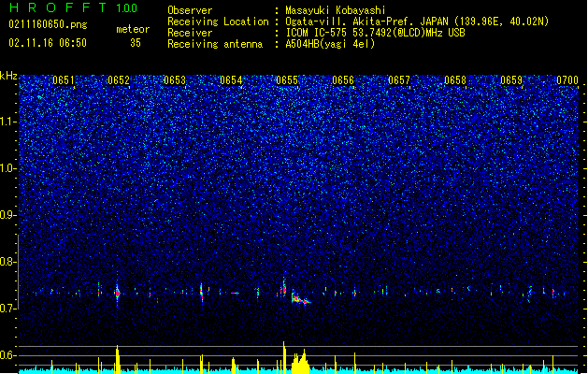588x374 pixels.
Task: Click the 0656 time marker
Action: point(343,80)
